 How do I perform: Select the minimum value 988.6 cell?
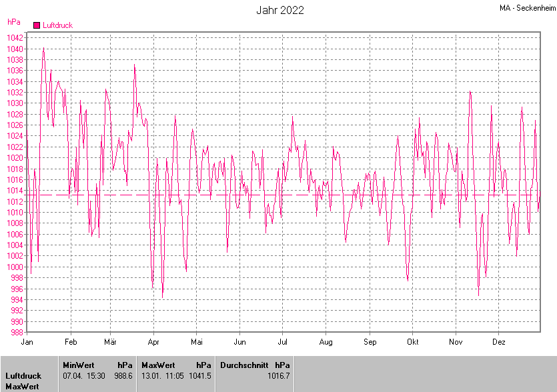coord(123,376)
